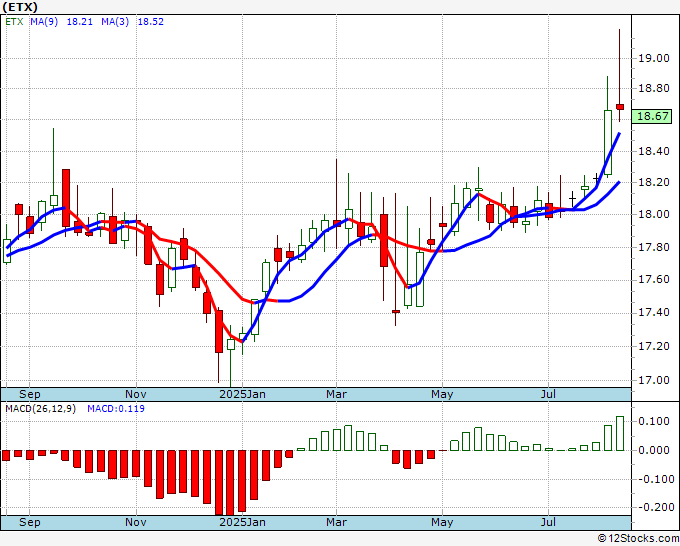The width and height of the screenshot is (680, 546).
Task: Click the MACD(26,12,9) indicator label
Action: pos(40,409)
